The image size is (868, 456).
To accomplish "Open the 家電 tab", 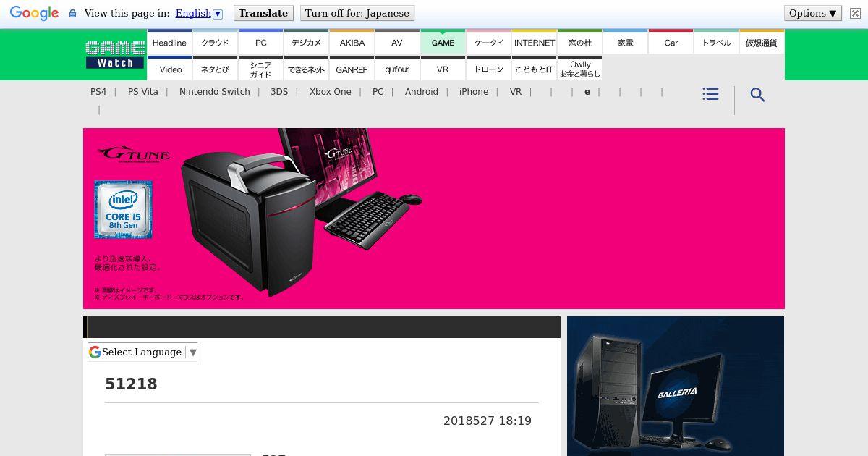I will [x=625, y=43].
